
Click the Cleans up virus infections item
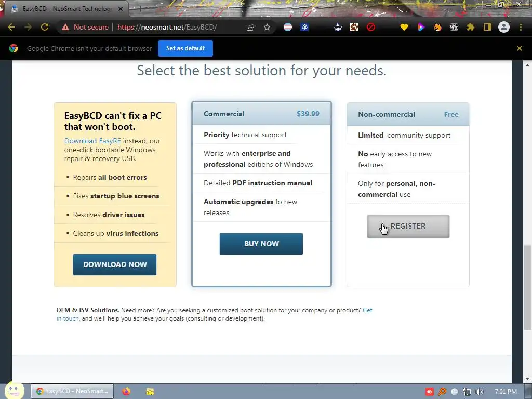click(116, 233)
